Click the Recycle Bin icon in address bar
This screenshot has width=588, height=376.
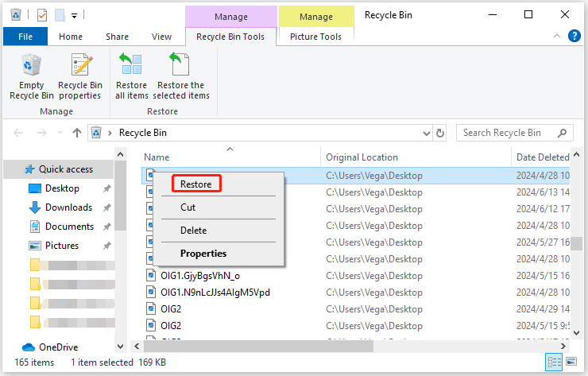pos(96,133)
